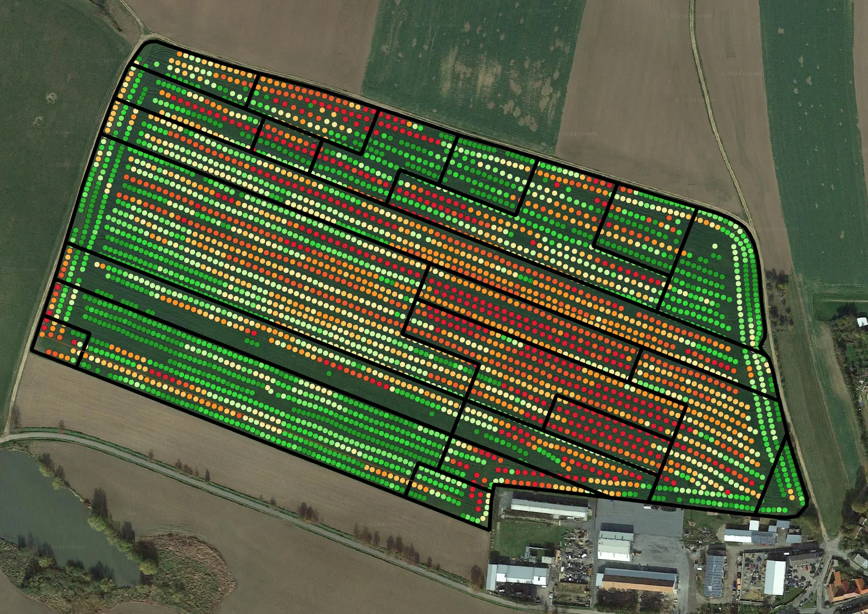Image resolution: width=868 pixels, height=614 pixels.
Task: Select the long white greenhouse below the field boundary
Action: 549,509
